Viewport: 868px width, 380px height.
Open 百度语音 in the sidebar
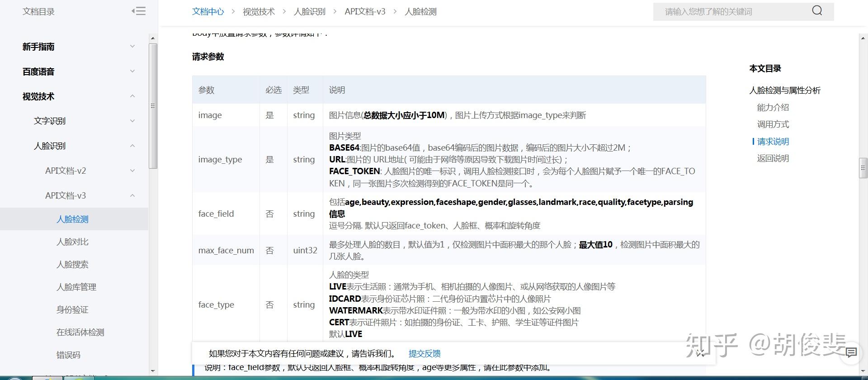pos(38,71)
